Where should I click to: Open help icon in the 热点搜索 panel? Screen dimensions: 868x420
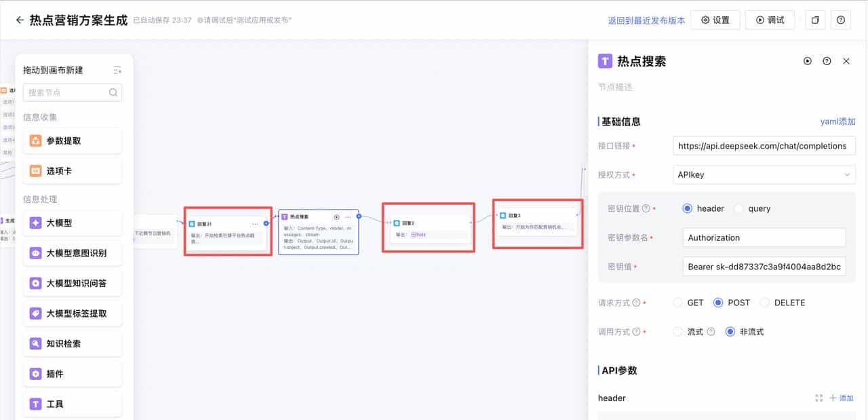click(827, 61)
